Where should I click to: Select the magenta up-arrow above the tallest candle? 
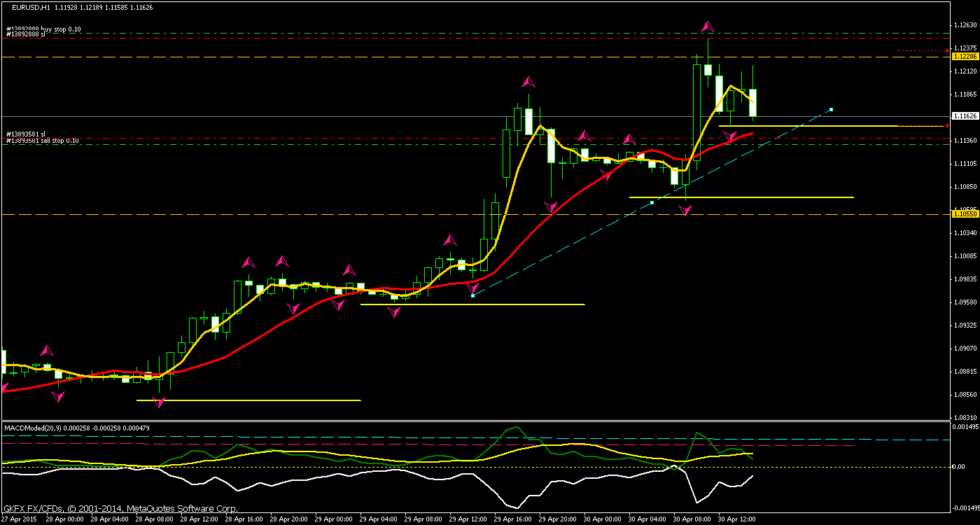point(707,27)
